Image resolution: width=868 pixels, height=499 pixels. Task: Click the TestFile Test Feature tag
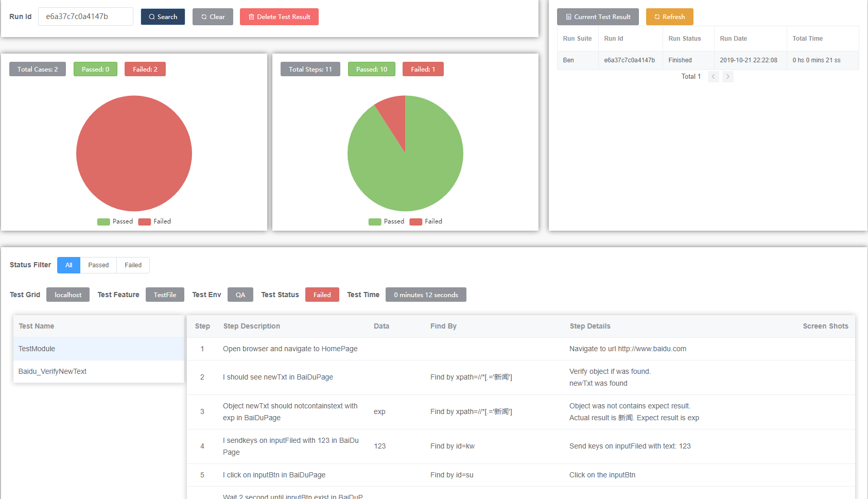[165, 295]
